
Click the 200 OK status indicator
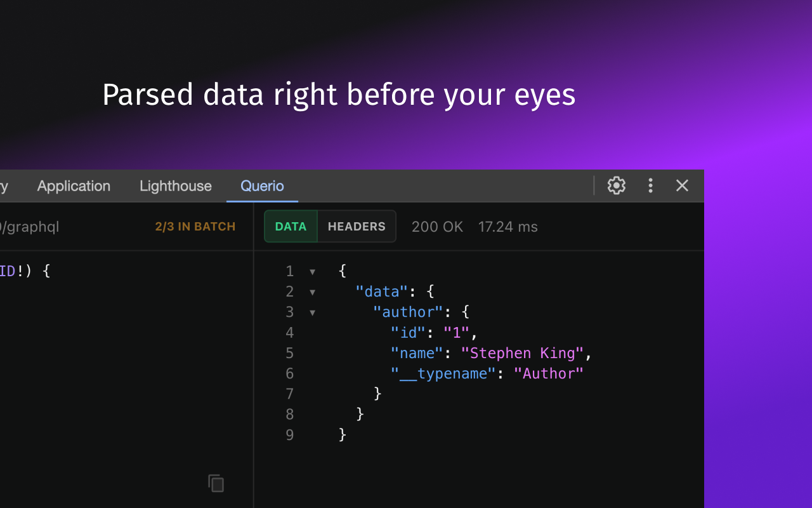click(438, 226)
